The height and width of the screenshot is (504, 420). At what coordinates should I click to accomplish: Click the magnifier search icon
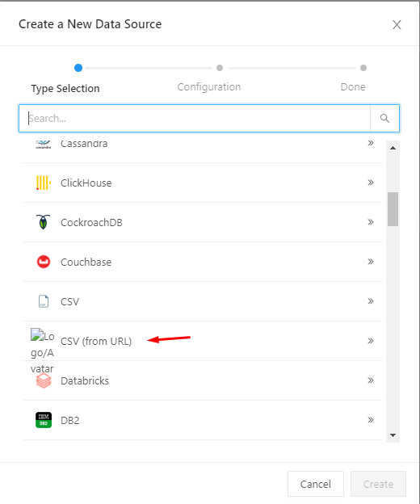[x=384, y=118]
